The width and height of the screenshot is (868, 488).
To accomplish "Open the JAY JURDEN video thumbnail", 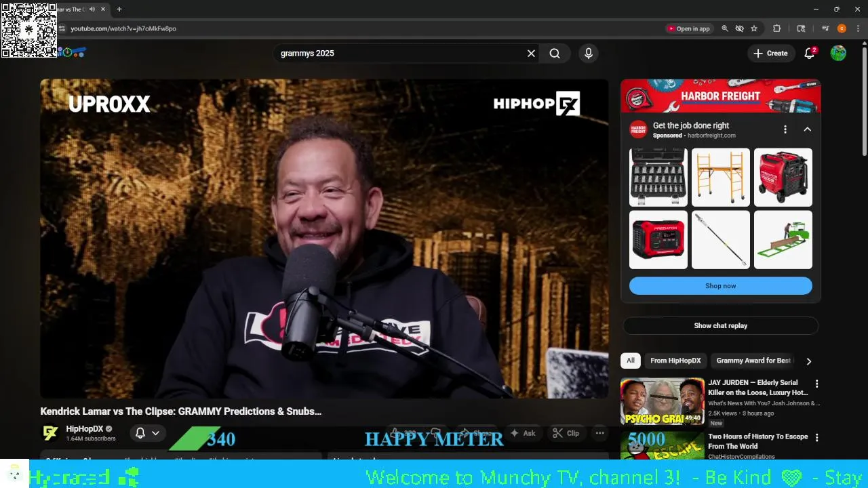I will pyautogui.click(x=663, y=401).
